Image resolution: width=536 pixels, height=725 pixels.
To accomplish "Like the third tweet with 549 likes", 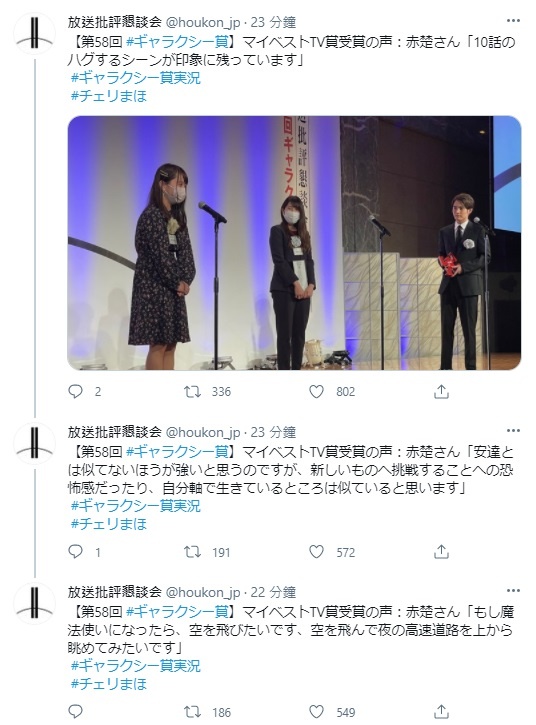I will 316,712.
